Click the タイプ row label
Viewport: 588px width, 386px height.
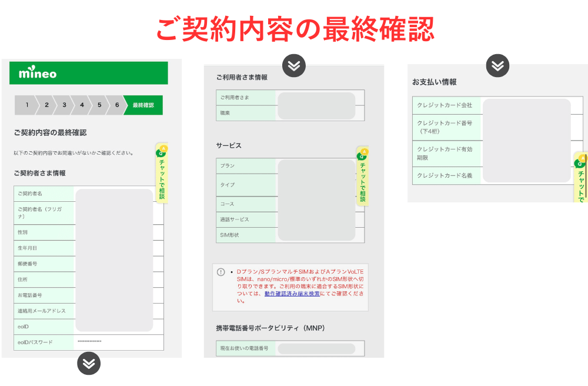[228, 185]
